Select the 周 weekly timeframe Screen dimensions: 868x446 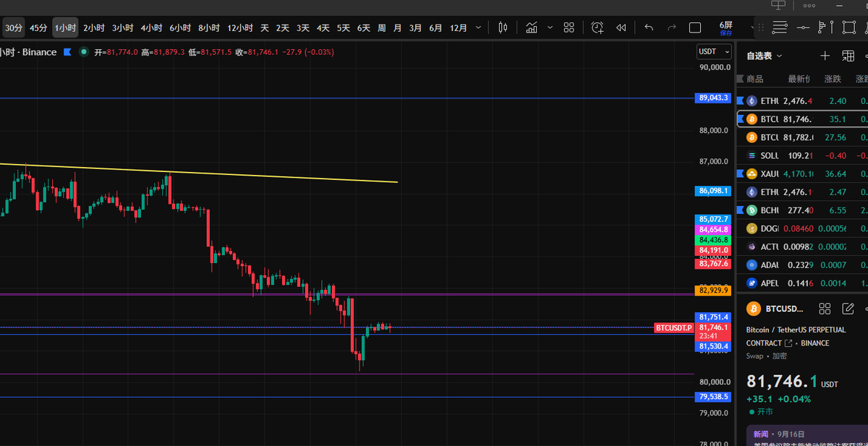(381, 27)
